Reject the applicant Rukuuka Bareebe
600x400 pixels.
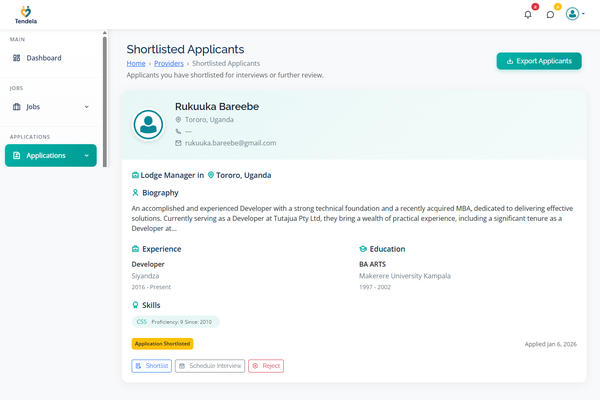point(266,366)
